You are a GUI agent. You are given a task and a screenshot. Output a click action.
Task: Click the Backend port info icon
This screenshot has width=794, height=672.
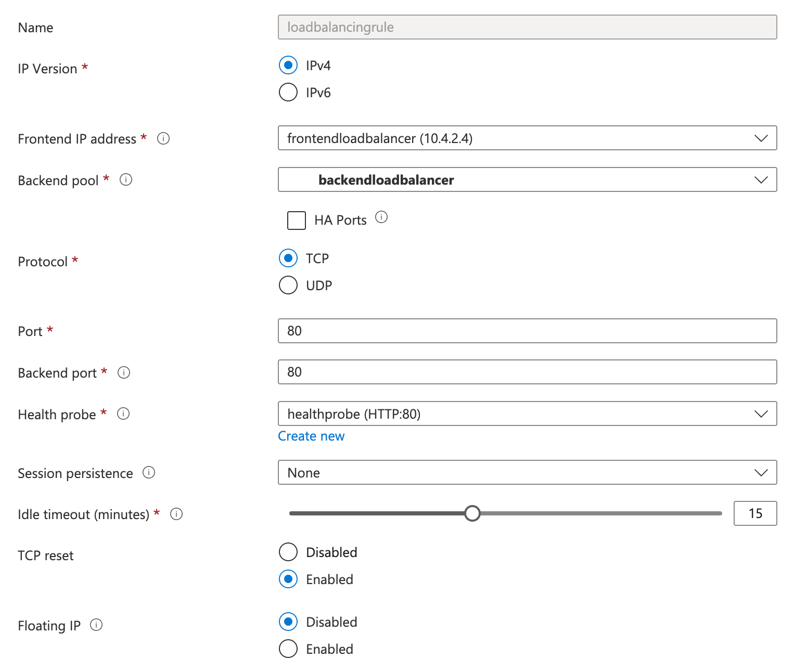tap(124, 372)
